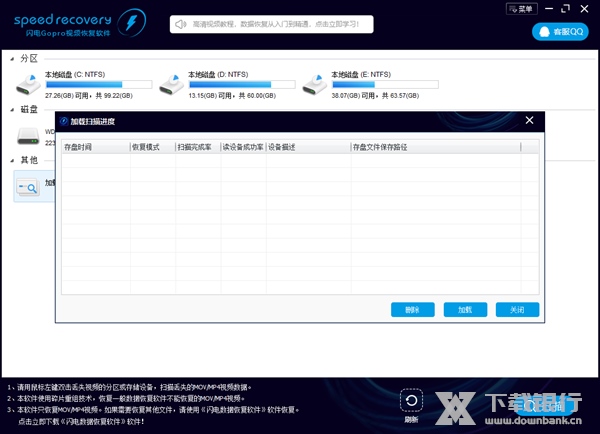Sort by 存盘文件保存路径 column header
This screenshot has width=600, height=434.
coord(436,147)
